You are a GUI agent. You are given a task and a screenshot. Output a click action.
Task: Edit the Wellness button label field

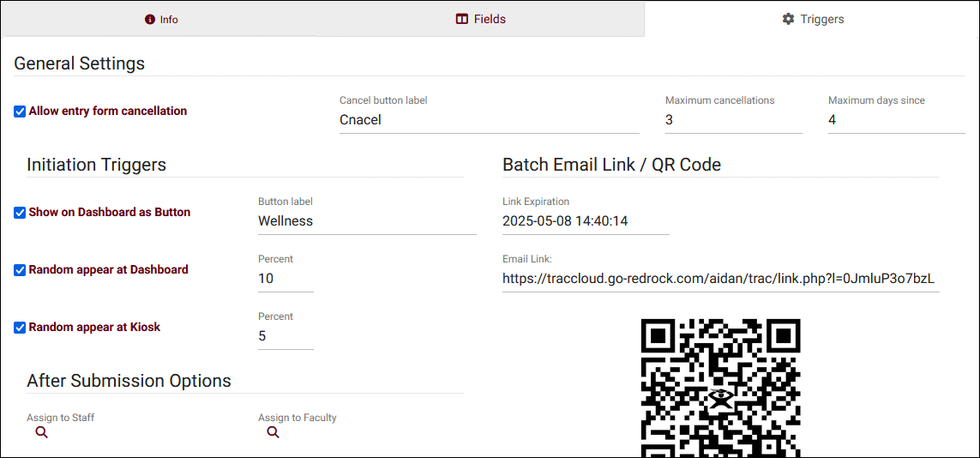(367, 221)
